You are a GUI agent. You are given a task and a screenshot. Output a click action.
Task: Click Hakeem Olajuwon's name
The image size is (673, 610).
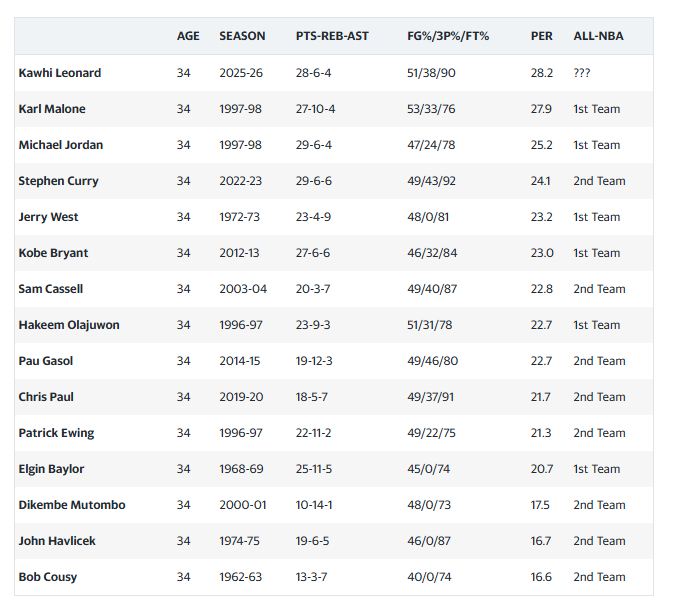65,325
